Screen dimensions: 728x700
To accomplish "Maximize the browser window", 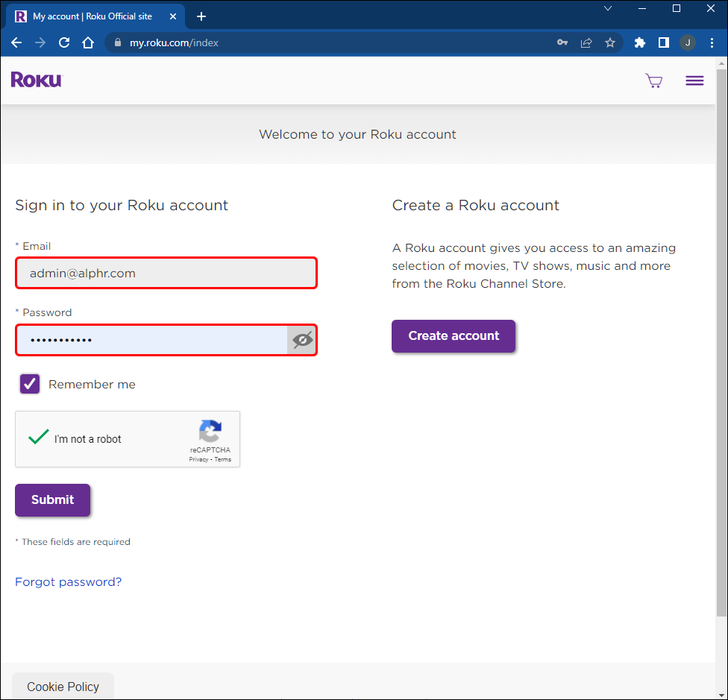I will 677,8.
